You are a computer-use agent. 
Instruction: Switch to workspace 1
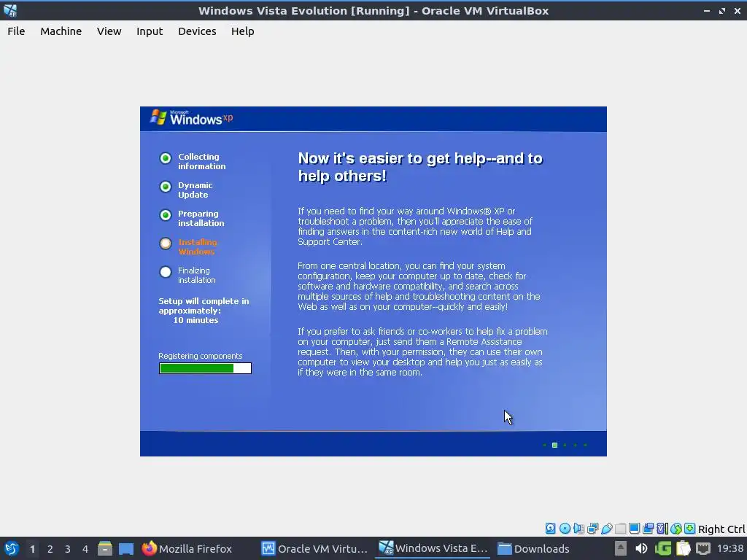click(x=32, y=549)
